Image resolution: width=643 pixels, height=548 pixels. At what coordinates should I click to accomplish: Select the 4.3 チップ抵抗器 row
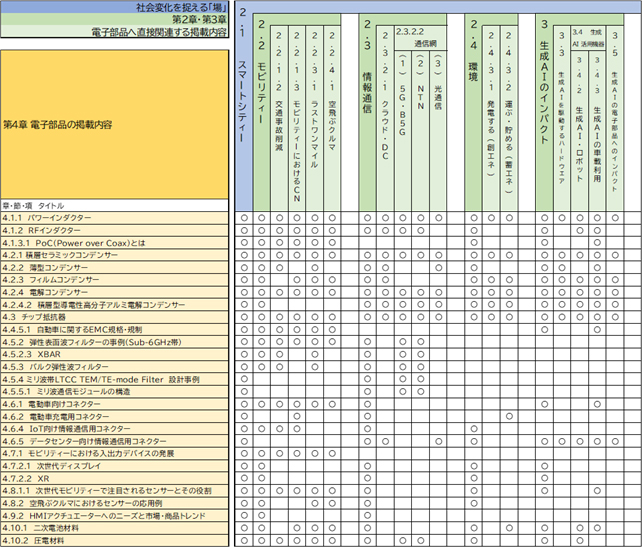[x=114, y=317]
